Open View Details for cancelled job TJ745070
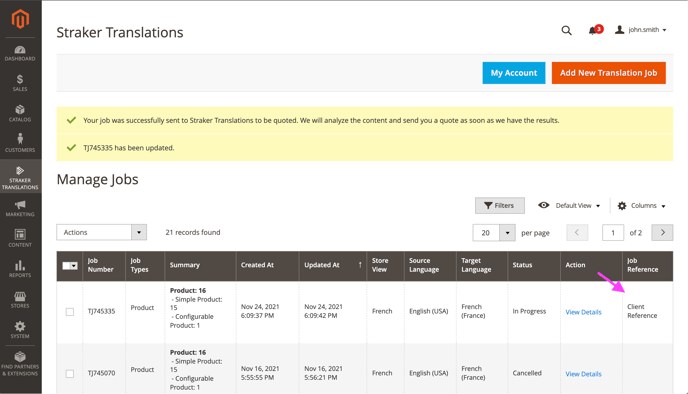This screenshot has height=394, width=688. pyautogui.click(x=583, y=374)
